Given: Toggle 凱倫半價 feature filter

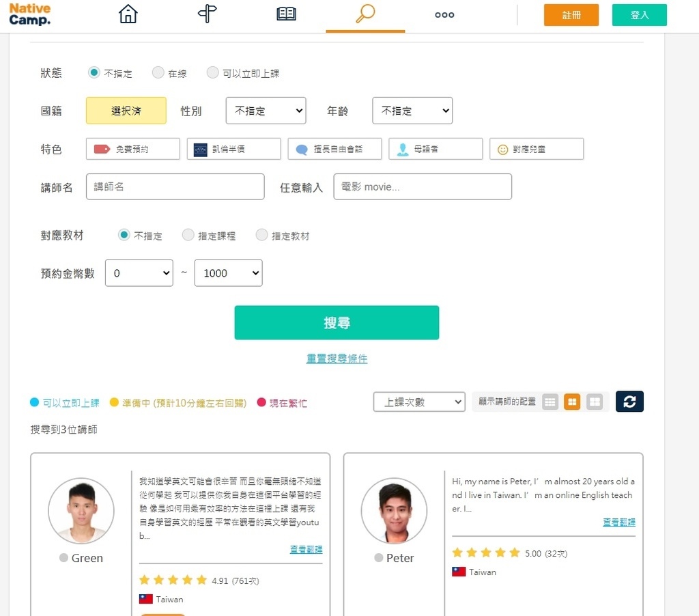Looking at the screenshot, I should 234,149.
